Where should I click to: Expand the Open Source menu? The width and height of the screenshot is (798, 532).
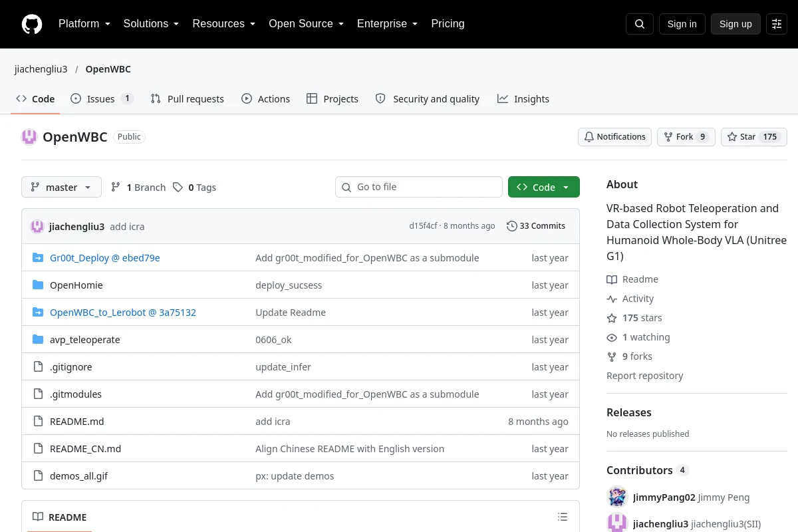[x=306, y=24]
